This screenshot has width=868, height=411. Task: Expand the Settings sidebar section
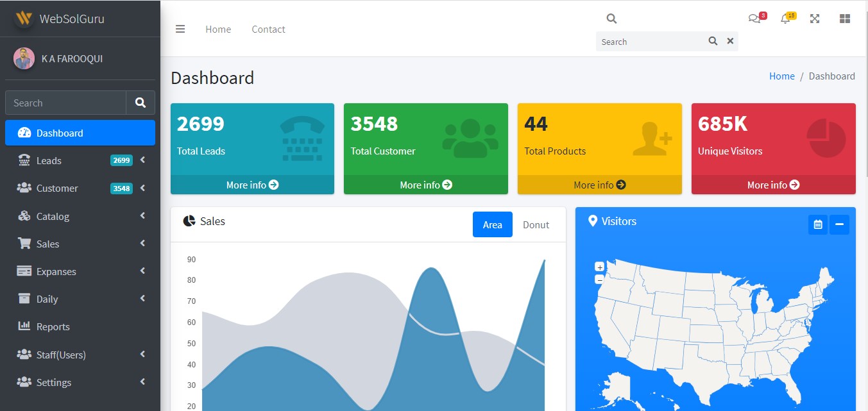point(142,382)
